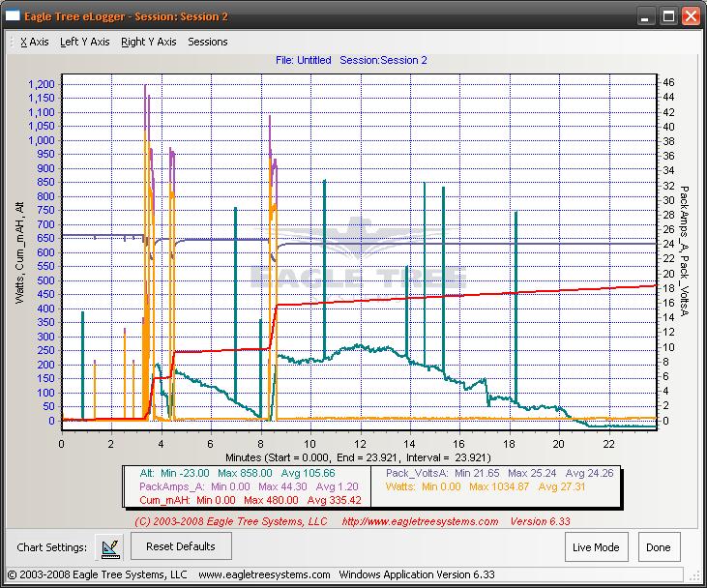
Task: Select the Pack_VoltsA legend statistics row
Action: coord(500,473)
